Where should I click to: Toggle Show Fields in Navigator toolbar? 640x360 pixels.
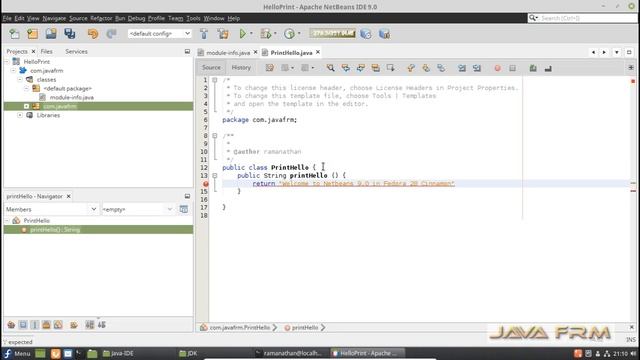(23, 325)
